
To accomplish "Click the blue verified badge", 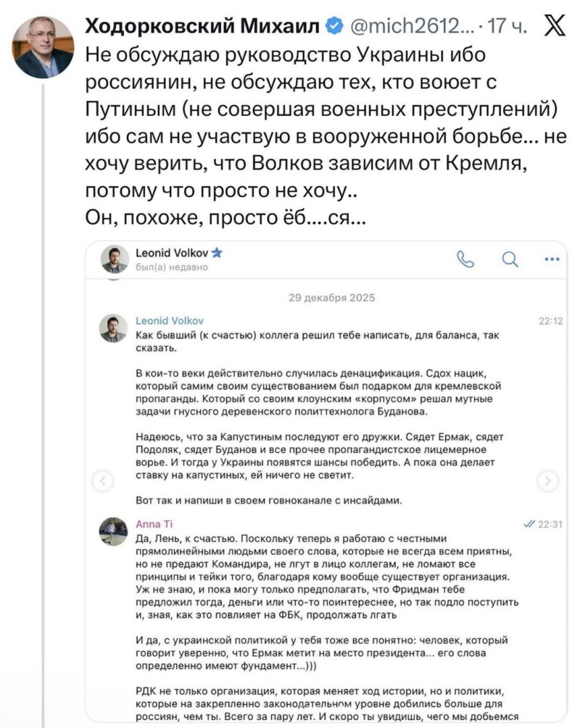I will (333, 28).
